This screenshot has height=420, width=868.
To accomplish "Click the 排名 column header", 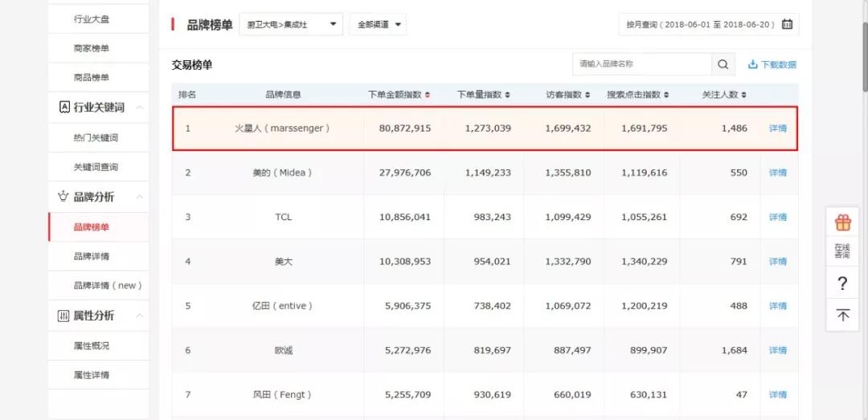I will pyautogui.click(x=187, y=95).
